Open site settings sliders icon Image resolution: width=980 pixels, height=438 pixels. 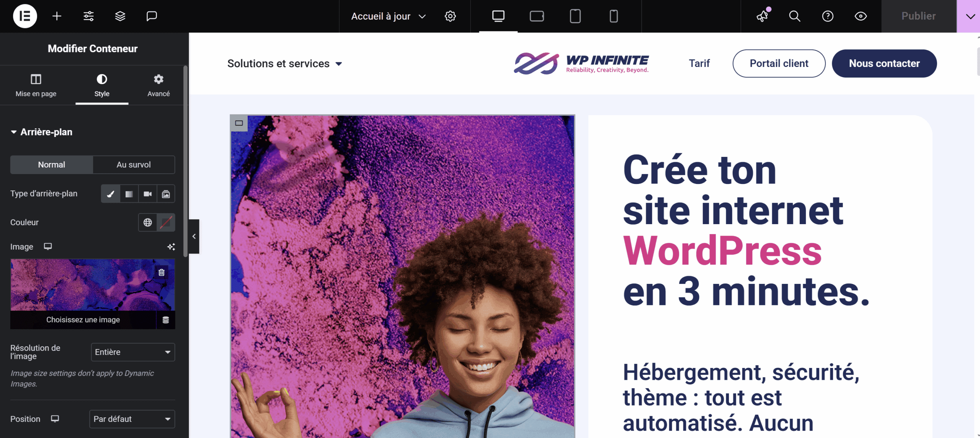tap(88, 16)
